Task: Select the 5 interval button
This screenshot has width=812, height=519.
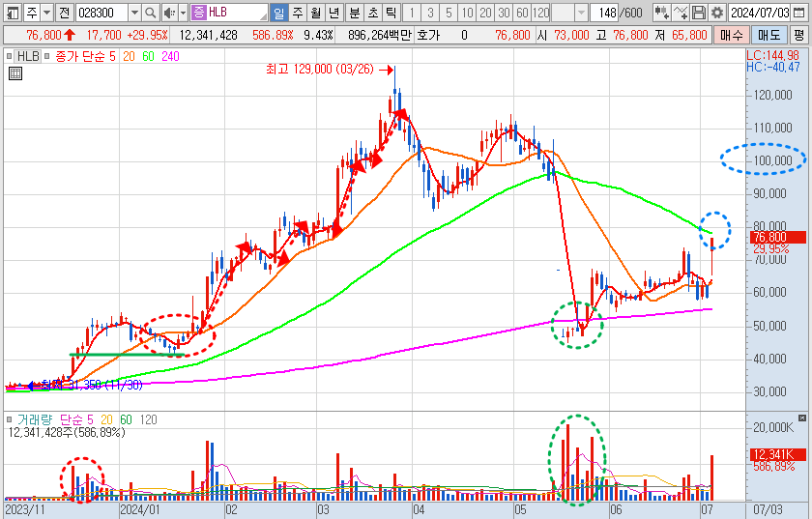Action: pos(449,13)
